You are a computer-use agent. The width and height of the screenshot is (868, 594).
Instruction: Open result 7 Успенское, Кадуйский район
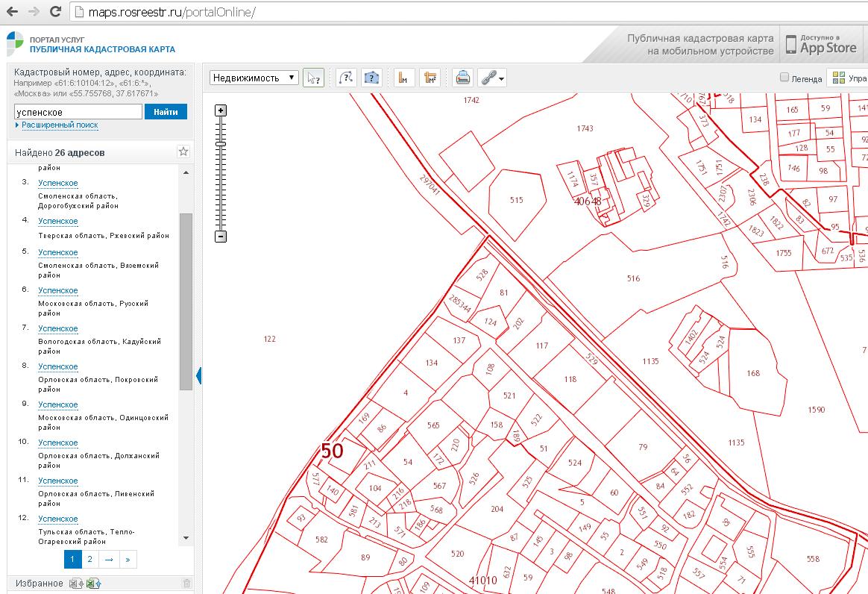(57, 328)
